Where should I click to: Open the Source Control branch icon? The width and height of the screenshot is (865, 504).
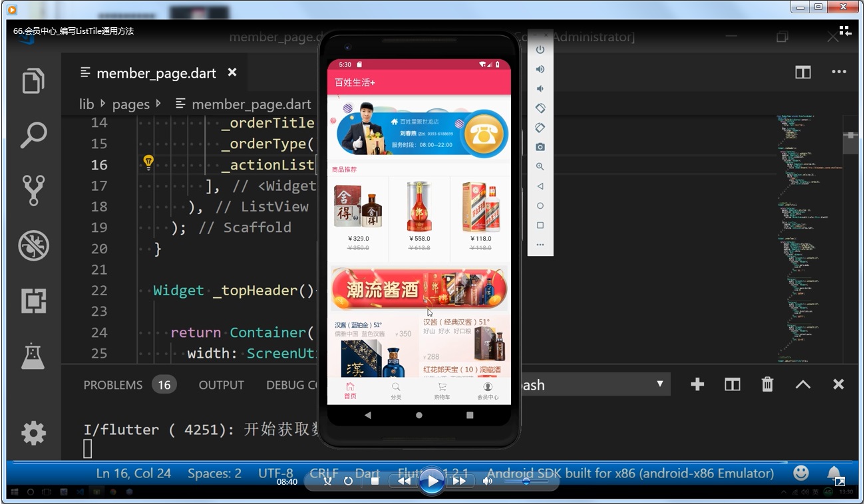tap(33, 190)
